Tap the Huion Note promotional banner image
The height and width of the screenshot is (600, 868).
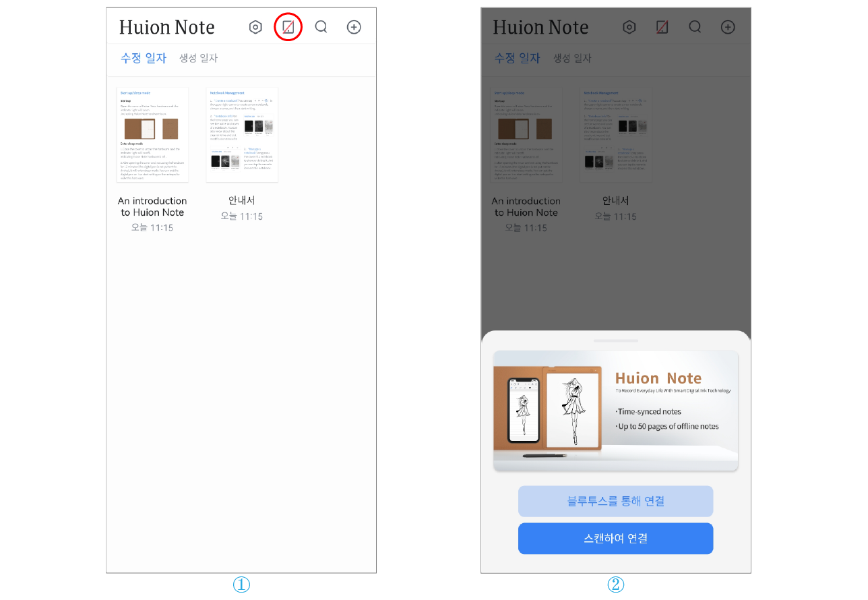coord(615,411)
